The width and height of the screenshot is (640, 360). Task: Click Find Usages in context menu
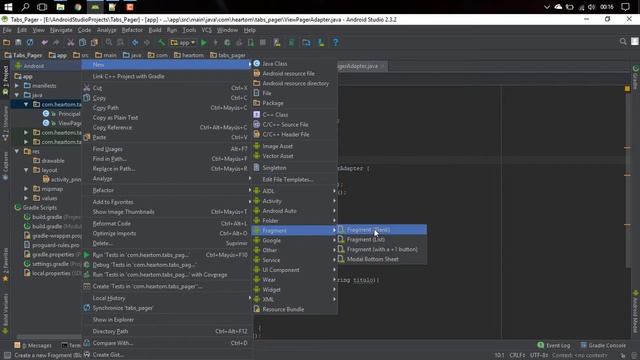167,149
